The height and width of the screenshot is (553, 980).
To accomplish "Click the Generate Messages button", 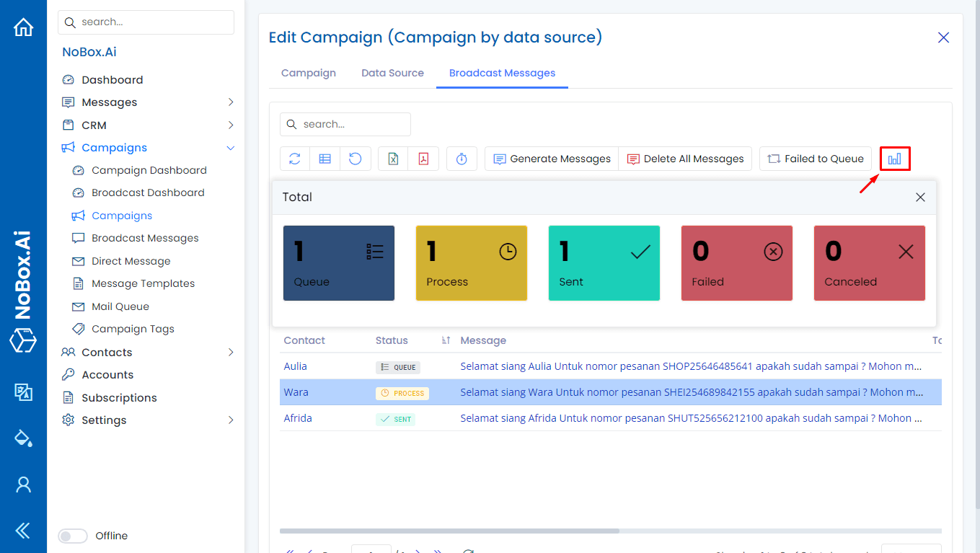I will [x=551, y=158].
